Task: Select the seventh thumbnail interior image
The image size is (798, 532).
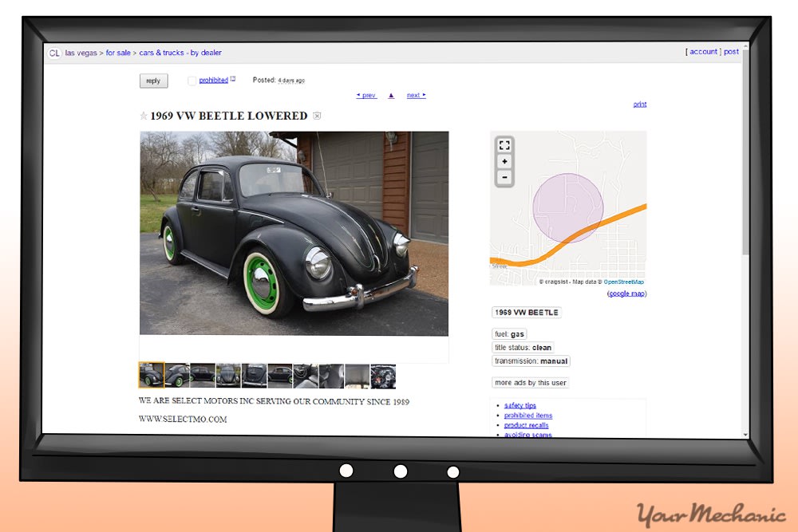Action: point(306,376)
